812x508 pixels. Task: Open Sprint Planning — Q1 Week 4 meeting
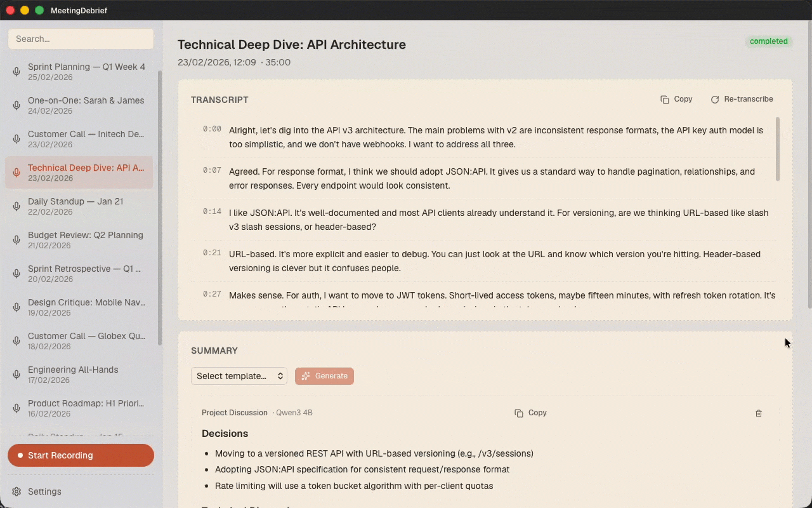[x=79, y=72]
